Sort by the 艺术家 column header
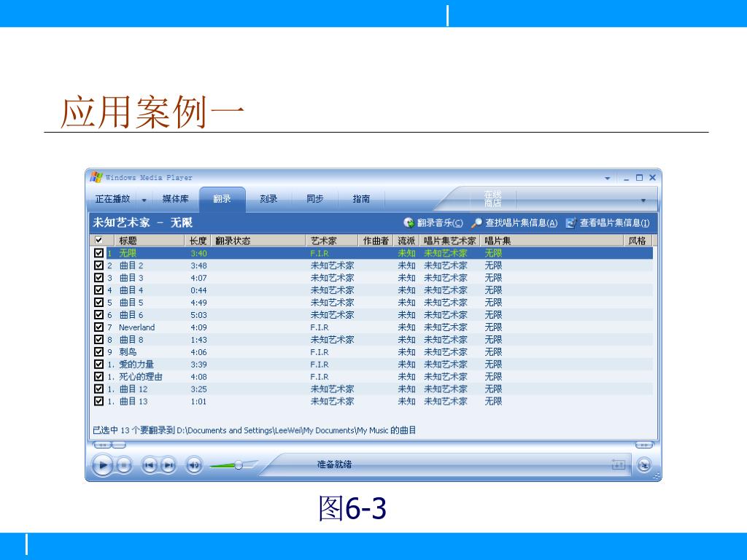The height and width of the screenshot is (560, 747). (332, 241)
